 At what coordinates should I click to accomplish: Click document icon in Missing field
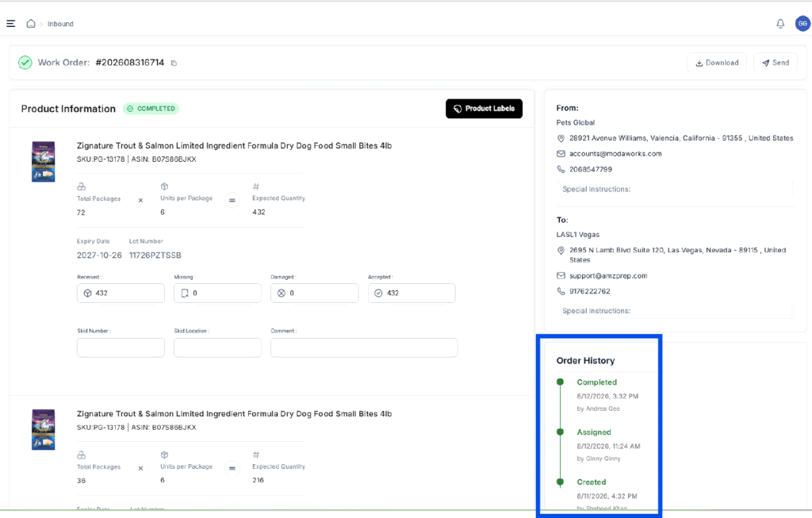pos(185,294)
